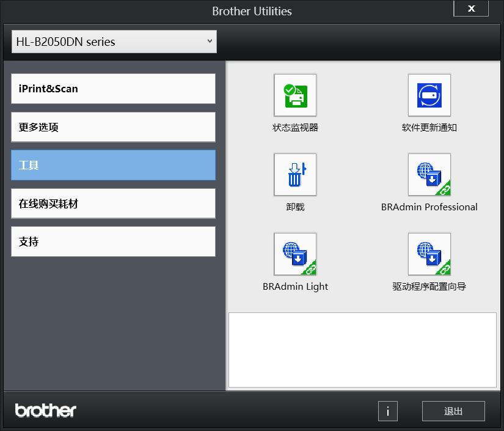This screenshot has height=431, width=504.
Task: Click the BRAdmin Professional label text
Action: [429, 207]
